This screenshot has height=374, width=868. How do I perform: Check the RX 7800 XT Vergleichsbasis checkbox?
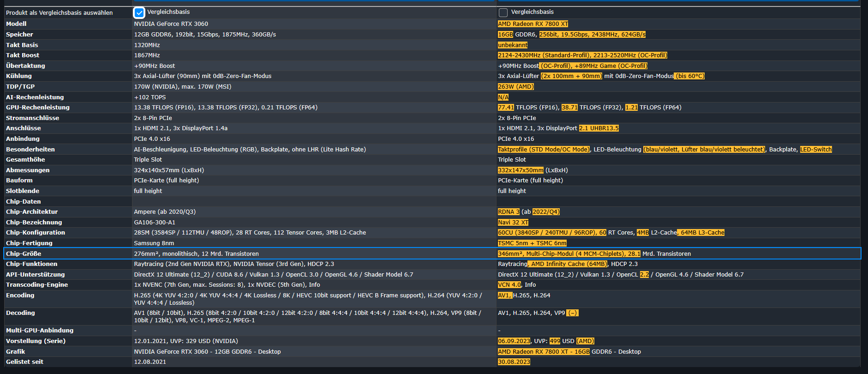point(503,12)
